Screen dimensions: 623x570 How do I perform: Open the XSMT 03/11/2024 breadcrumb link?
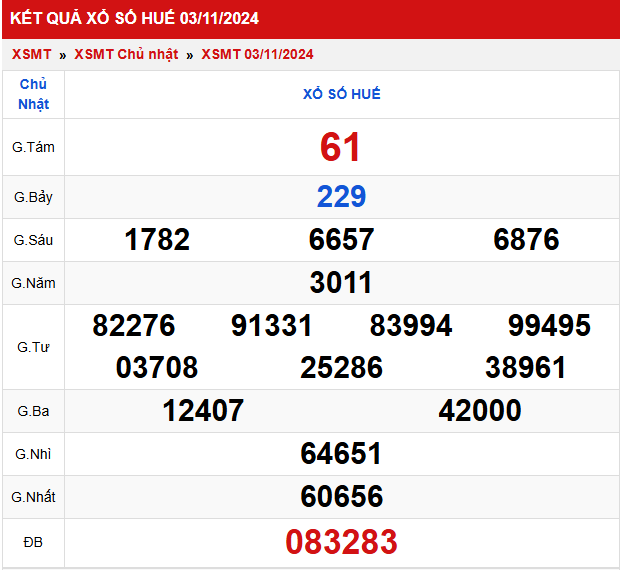tap(257, 54)
